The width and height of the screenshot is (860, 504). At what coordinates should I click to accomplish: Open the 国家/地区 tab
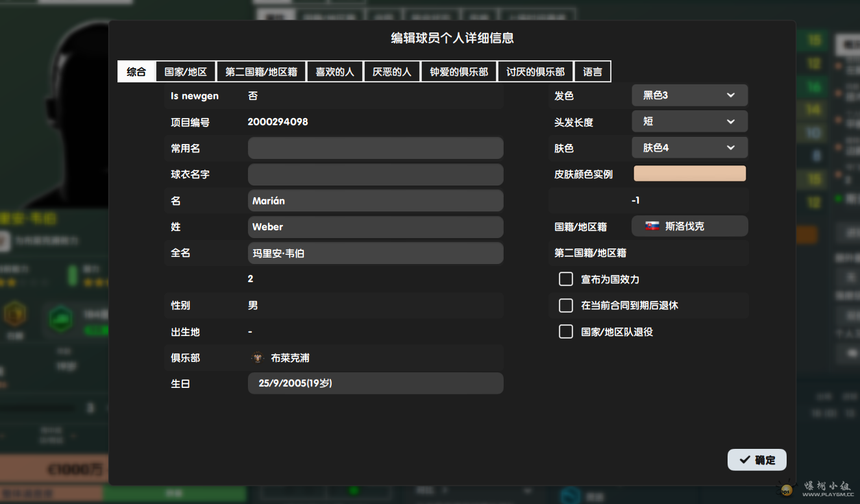pos(186,71)
